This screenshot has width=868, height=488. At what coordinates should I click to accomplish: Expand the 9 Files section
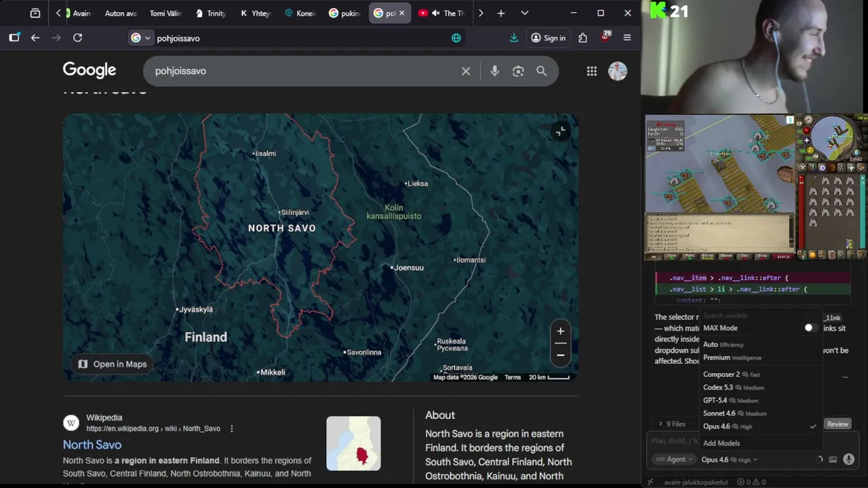(x=671, y=424)
